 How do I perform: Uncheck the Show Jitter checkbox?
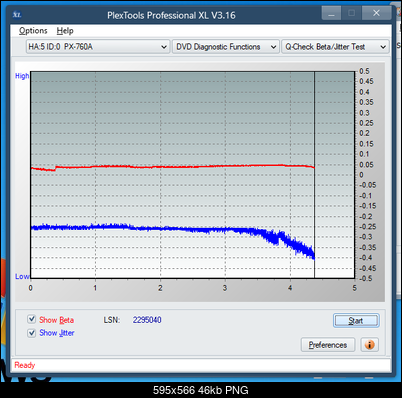point(32,333)
